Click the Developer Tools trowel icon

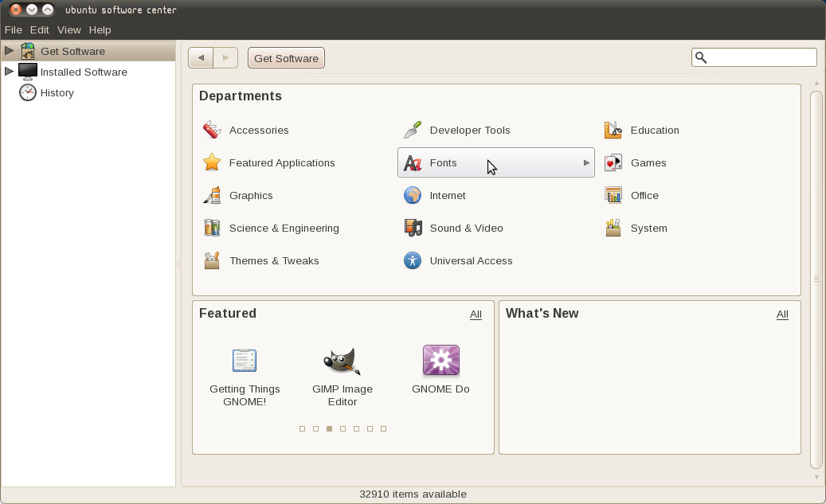pyautogui.click(x=413, y=130)
